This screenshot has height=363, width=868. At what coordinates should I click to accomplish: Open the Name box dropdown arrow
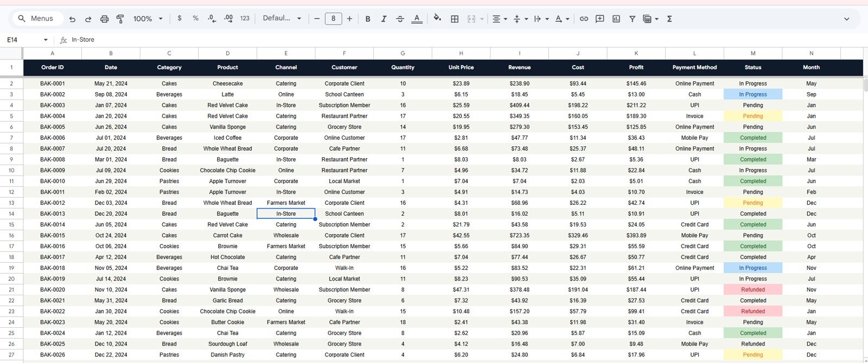46,40
